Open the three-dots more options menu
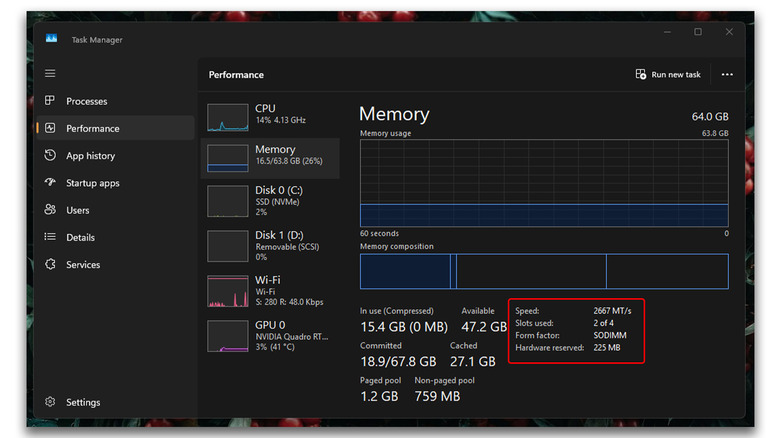The width and height of the screenshot is (780, 438). point(727,75)
